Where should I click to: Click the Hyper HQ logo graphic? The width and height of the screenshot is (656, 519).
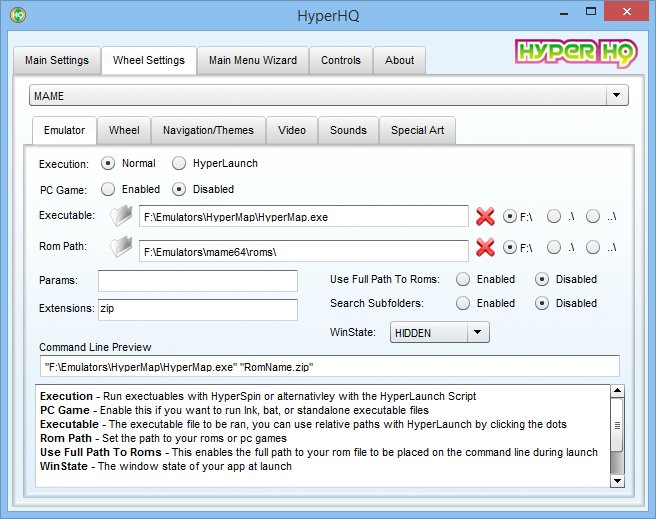pos(576,53)
